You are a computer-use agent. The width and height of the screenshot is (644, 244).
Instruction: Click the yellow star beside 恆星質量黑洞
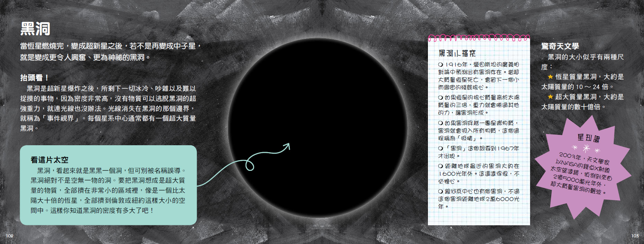click(550, 77)
